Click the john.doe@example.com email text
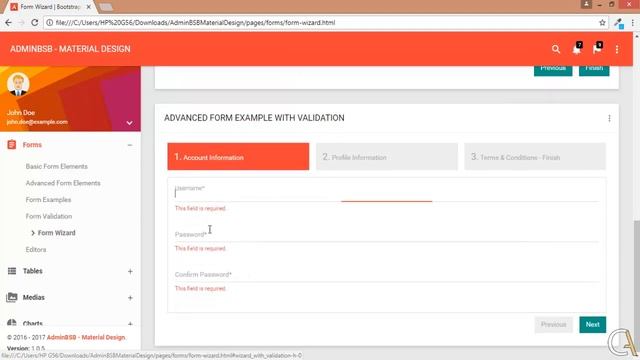The width and height of the screenshot is (640, 360). (37, 122)
